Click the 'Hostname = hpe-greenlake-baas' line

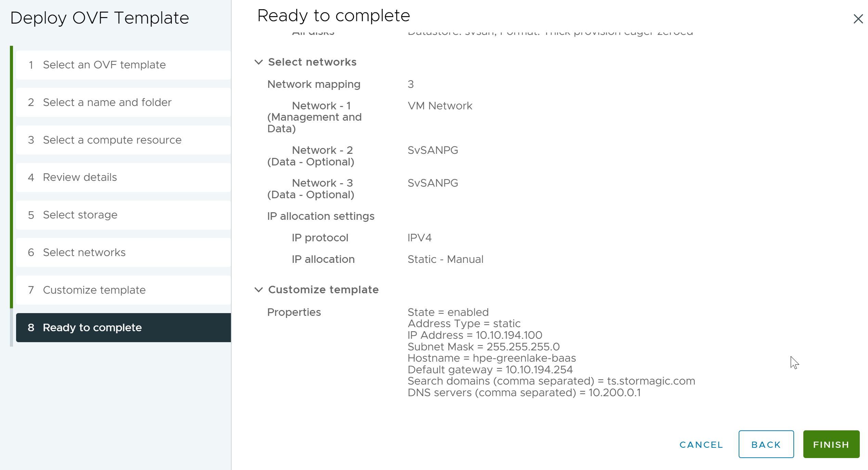tap(492, 358)
